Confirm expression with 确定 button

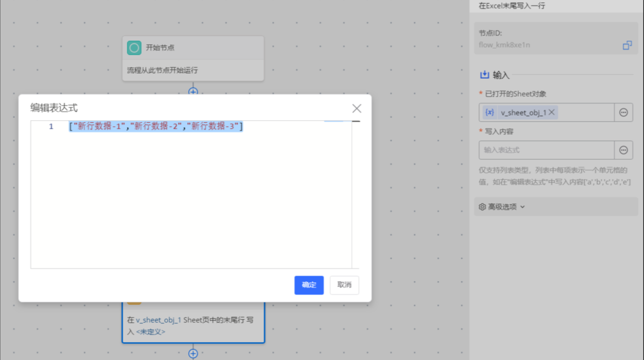(309, 285)
